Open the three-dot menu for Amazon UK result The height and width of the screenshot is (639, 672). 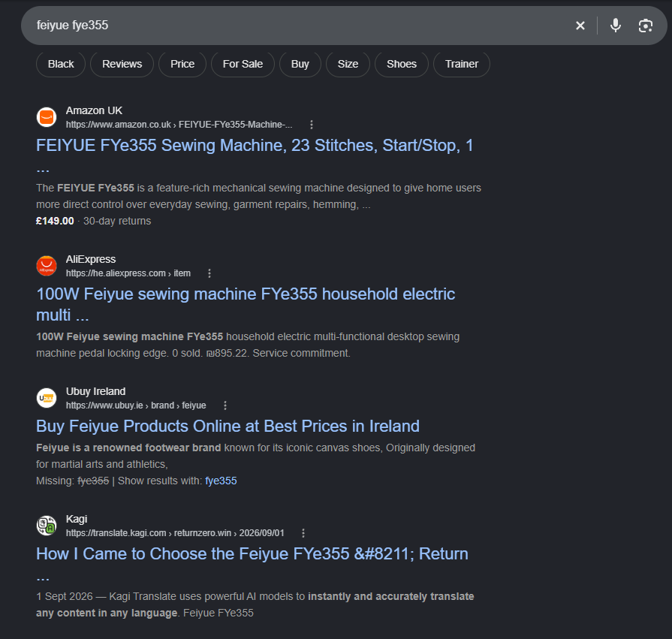click(x=312, y=125)
